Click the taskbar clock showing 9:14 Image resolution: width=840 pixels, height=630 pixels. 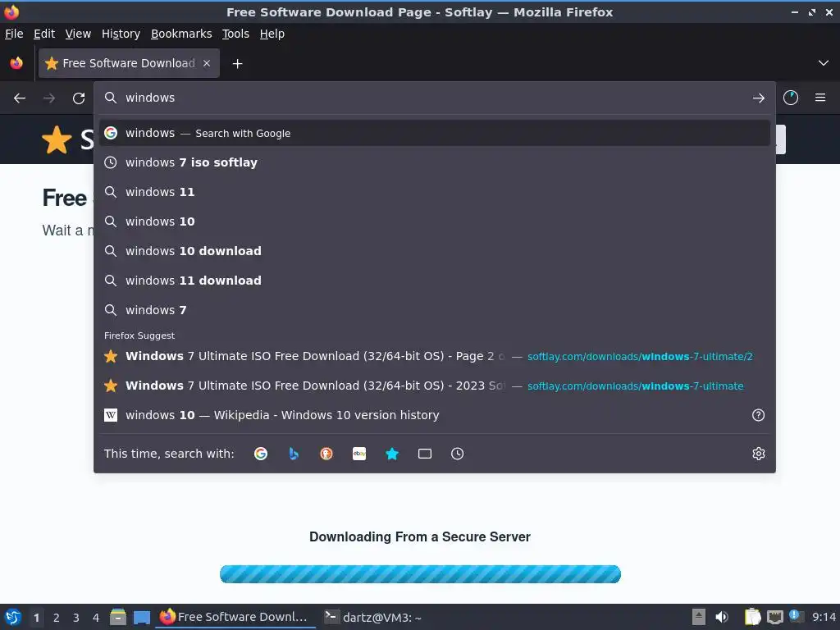click(824, 617)
